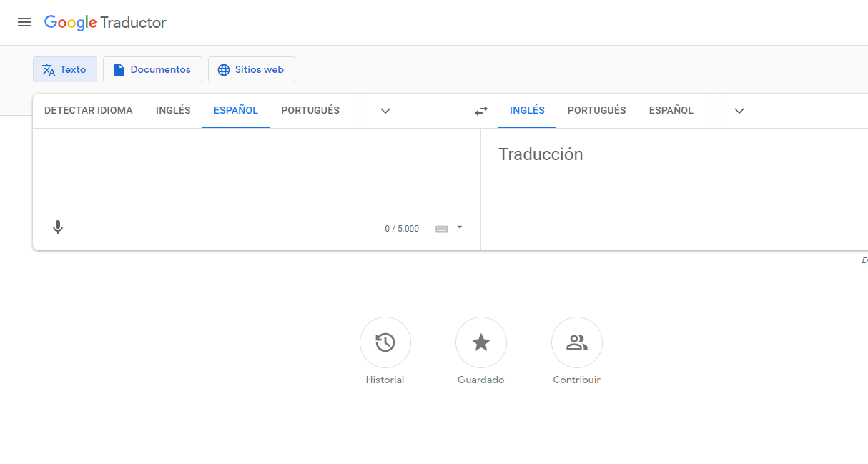The image size is (868, 464).
Task: Open Contribuir with the people icon
Action: tap(576, 343)
